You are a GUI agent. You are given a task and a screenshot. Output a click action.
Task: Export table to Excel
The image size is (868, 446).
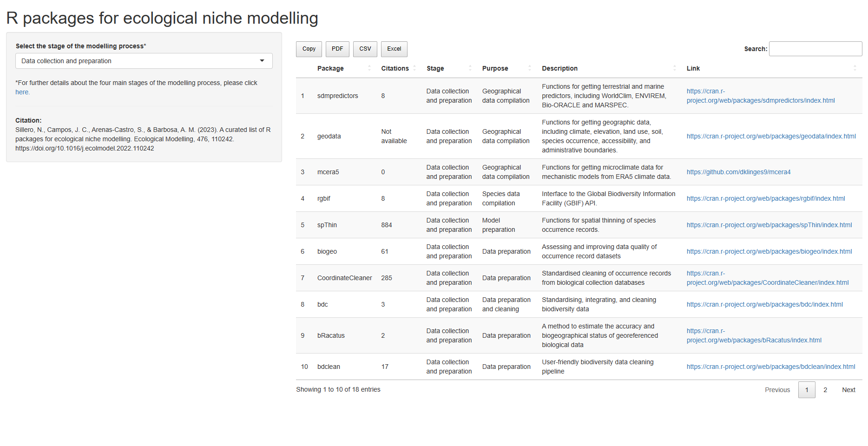tap(394, 49)
